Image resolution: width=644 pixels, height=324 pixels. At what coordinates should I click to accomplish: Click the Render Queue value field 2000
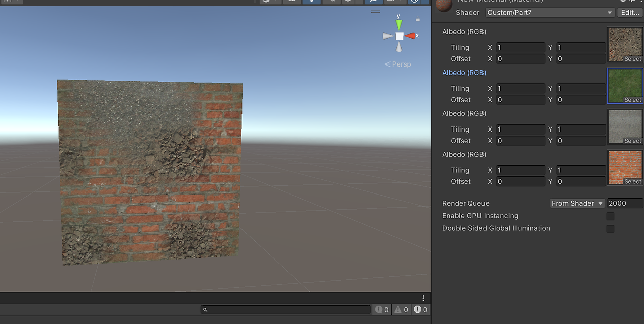click(625, 203)
